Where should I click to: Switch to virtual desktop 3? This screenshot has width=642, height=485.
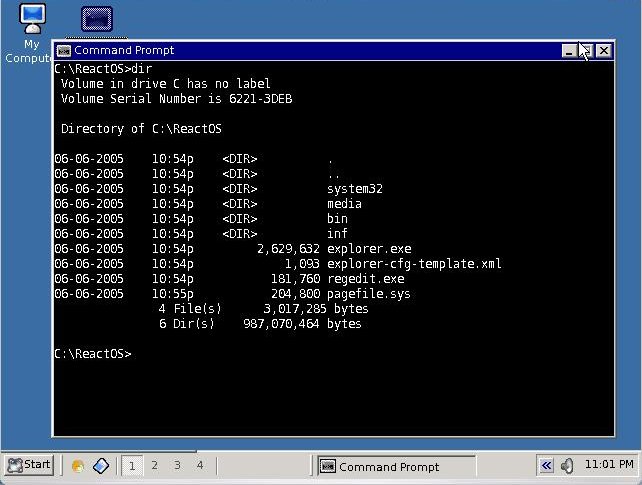(177, 465)
